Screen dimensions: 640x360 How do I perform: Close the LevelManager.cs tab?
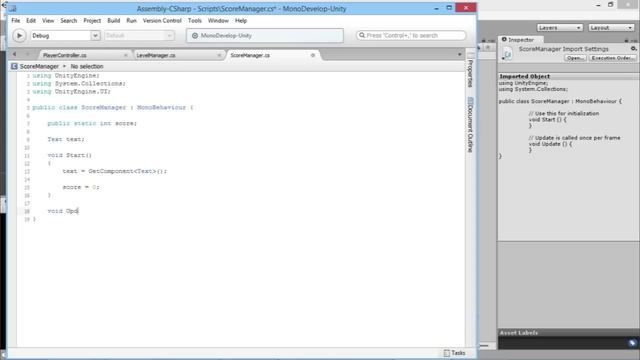[x=219, y=55]
